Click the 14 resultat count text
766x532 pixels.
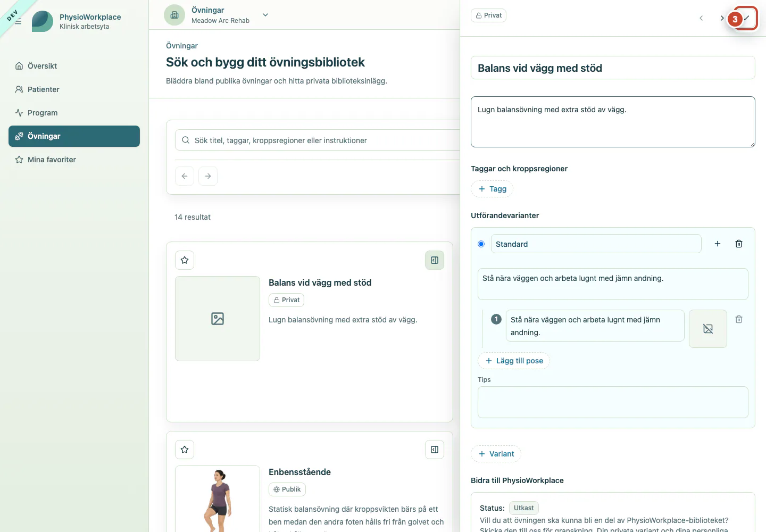(x=193, y=217)
